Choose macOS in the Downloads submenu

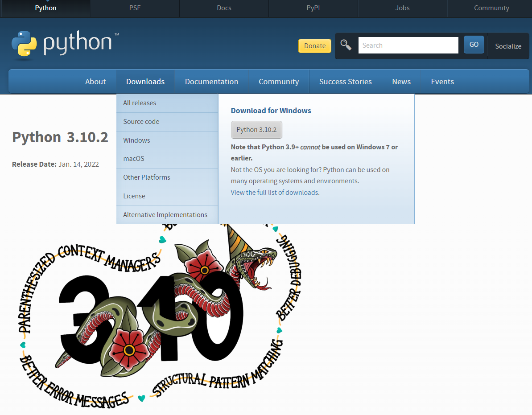[x=167, y=159]
